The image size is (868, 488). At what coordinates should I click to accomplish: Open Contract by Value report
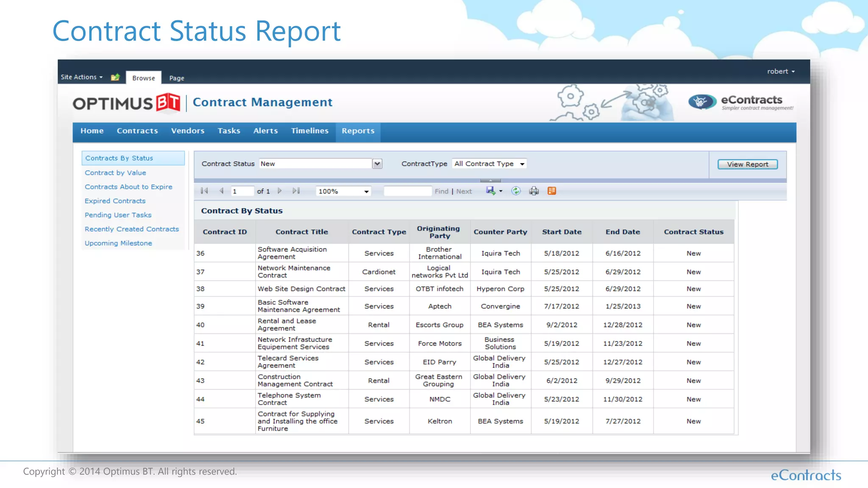click(115, 173)
